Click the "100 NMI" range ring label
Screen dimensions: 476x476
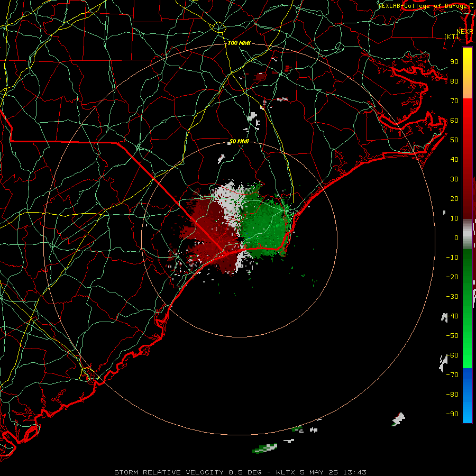click(239, 43)
